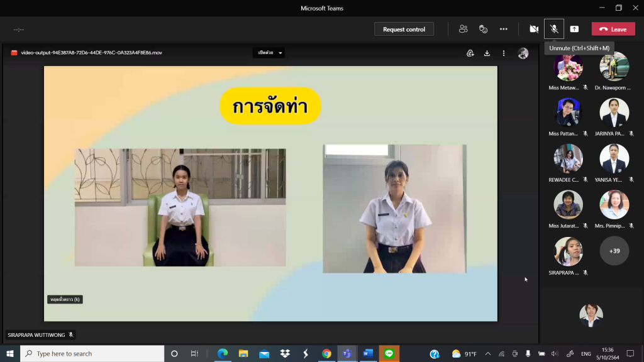Screen dimensions: 644x362
Task: Click the right standing student photo in slide
Action: click(x=394, y=209)
